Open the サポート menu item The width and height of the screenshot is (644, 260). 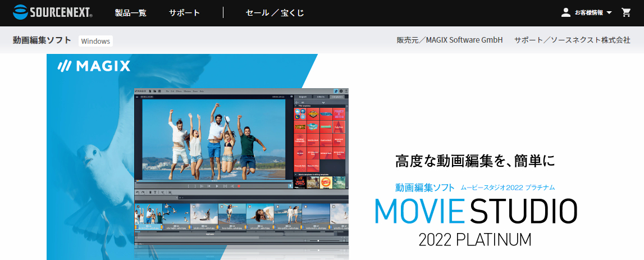point(184,13)
